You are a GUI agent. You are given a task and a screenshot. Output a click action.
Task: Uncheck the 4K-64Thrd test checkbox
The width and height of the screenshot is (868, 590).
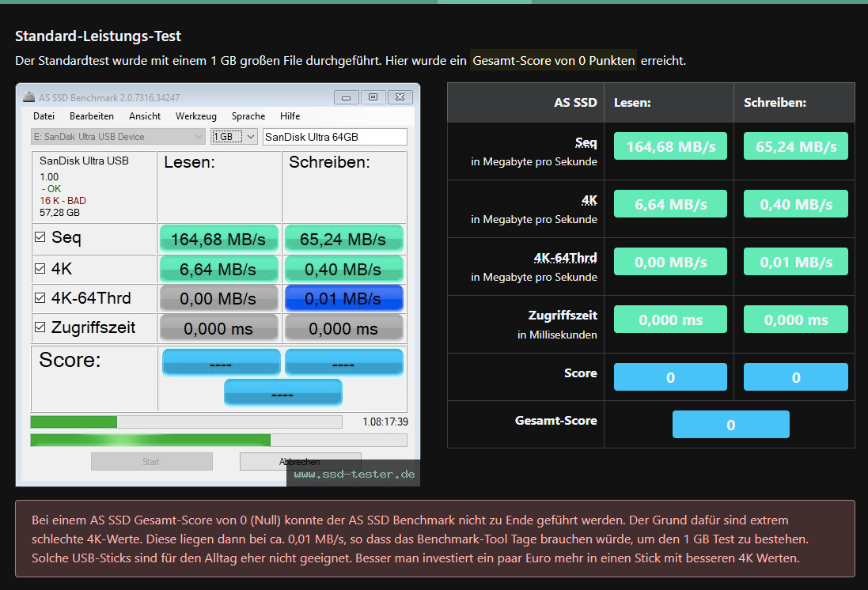40,297
